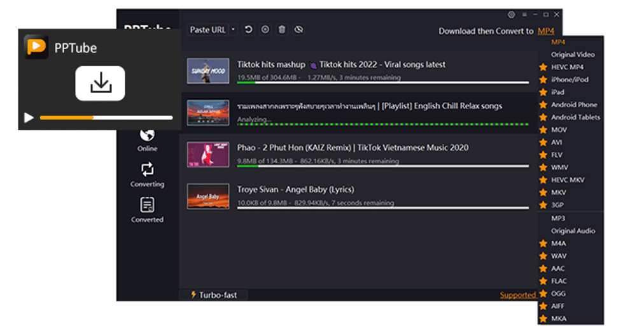
Task: Pick Android Tablets from the list
Action: coord(575,117)
